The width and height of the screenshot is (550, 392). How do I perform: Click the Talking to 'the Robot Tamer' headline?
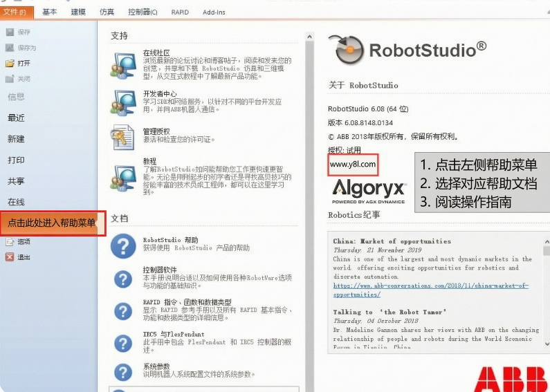(389, 312)
